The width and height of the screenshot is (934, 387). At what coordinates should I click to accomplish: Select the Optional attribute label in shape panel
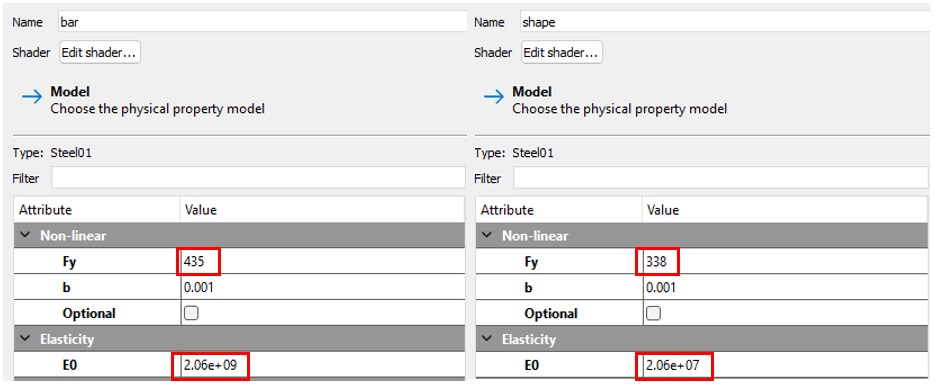tap(551, 313)
